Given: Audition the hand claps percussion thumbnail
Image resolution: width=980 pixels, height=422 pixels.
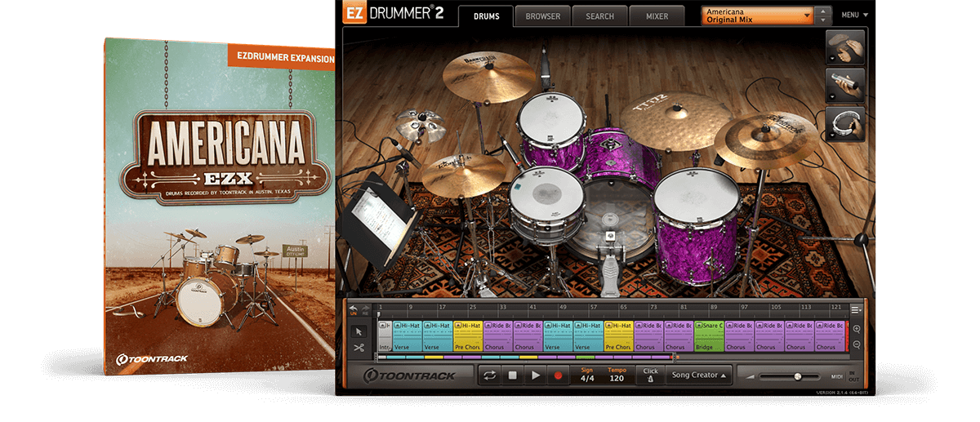Looking at the screenshot, I should coord(846,48).
